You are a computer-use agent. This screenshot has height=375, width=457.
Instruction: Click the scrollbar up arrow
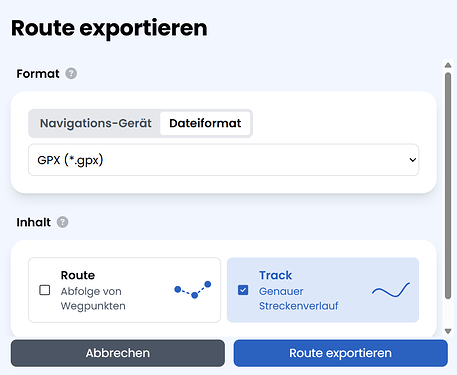tap(448, 65)
